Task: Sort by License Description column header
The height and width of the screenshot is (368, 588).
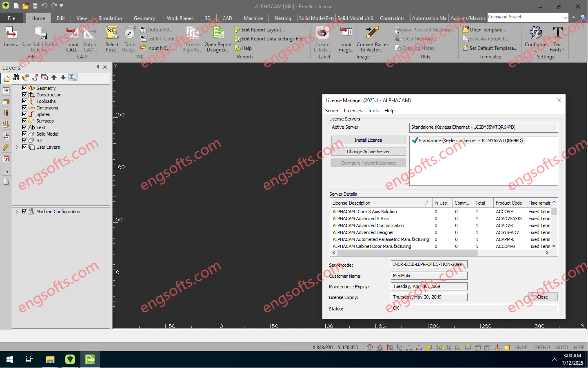Action: coord(380,203)
